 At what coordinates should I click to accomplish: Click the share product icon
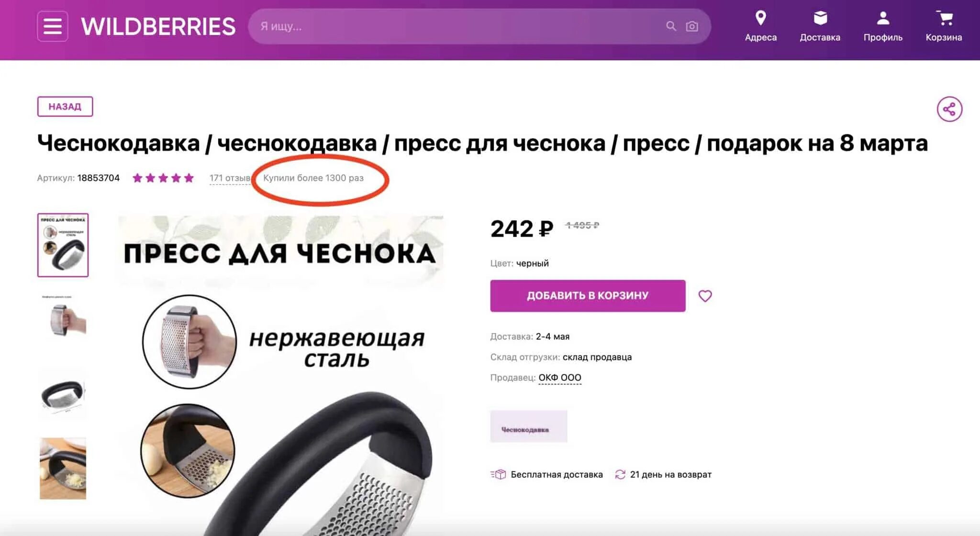949,109
